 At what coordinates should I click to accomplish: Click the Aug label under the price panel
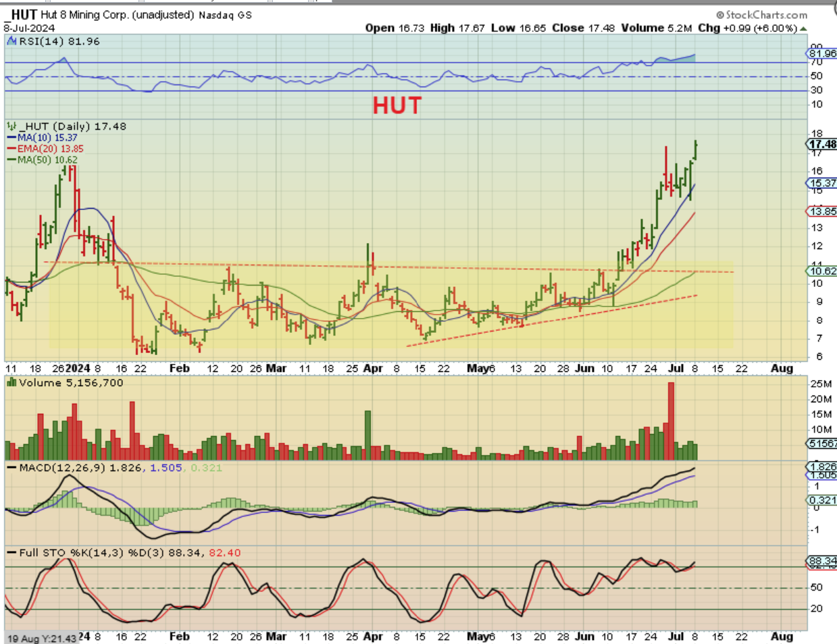click(x=782, y=369)
